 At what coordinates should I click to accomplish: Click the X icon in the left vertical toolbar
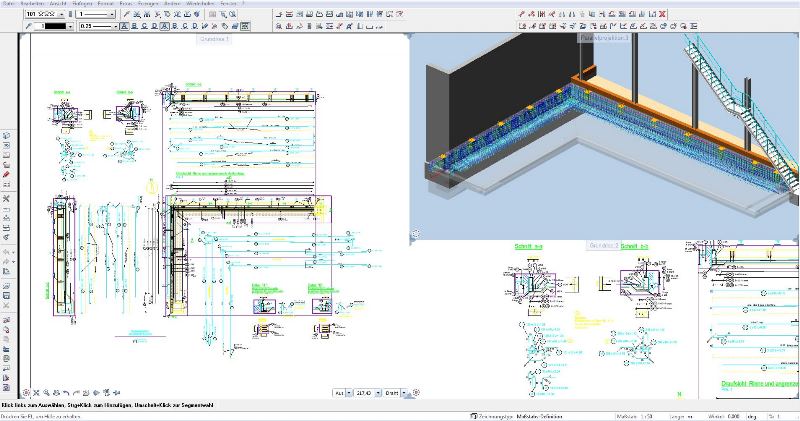(x=7, y=199)
